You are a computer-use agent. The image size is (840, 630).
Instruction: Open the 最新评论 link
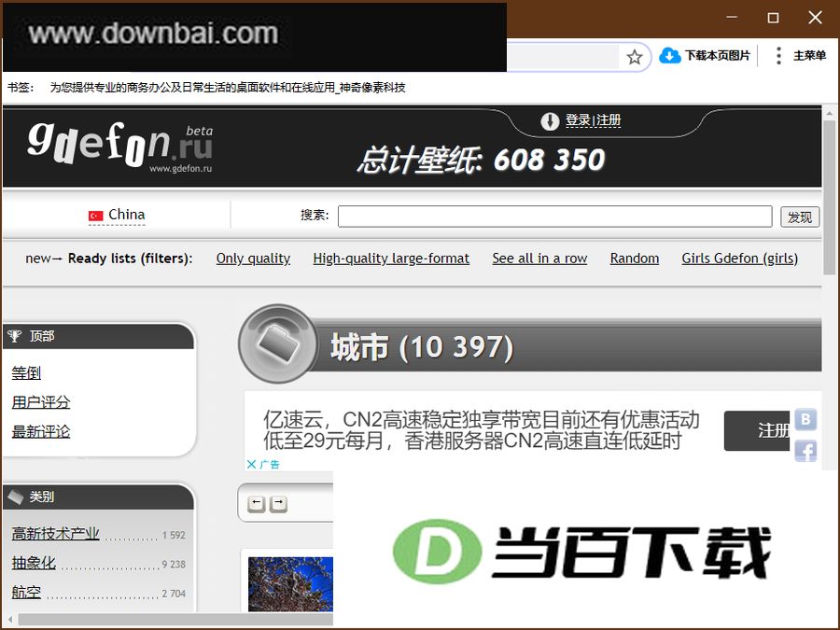(41, 431)
